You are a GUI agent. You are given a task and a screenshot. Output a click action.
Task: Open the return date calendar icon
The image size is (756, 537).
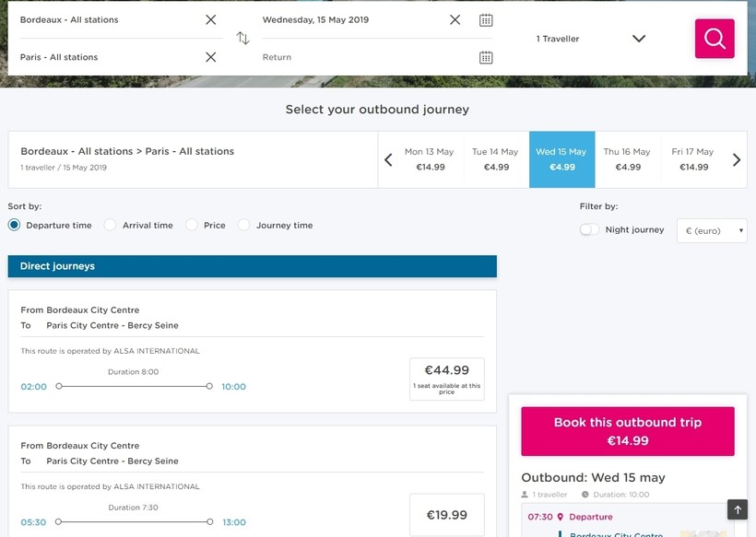coord(486,58)
